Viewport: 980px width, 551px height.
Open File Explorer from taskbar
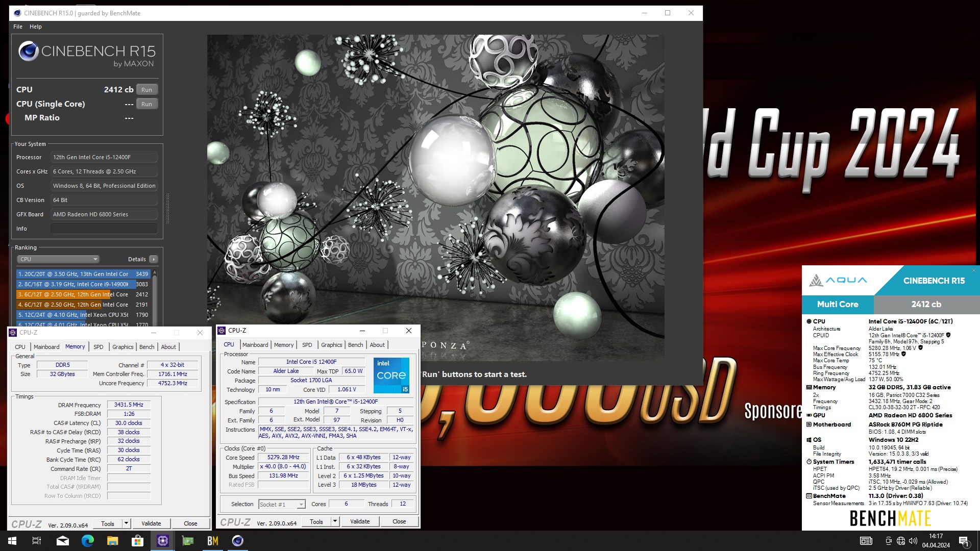click(x=113, y=541)
